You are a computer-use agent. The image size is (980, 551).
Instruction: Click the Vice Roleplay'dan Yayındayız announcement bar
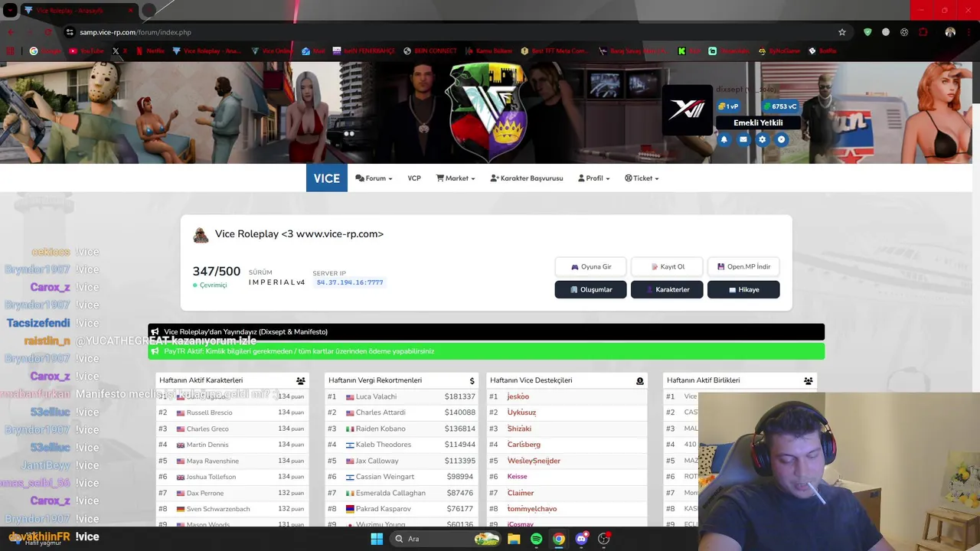486,331
